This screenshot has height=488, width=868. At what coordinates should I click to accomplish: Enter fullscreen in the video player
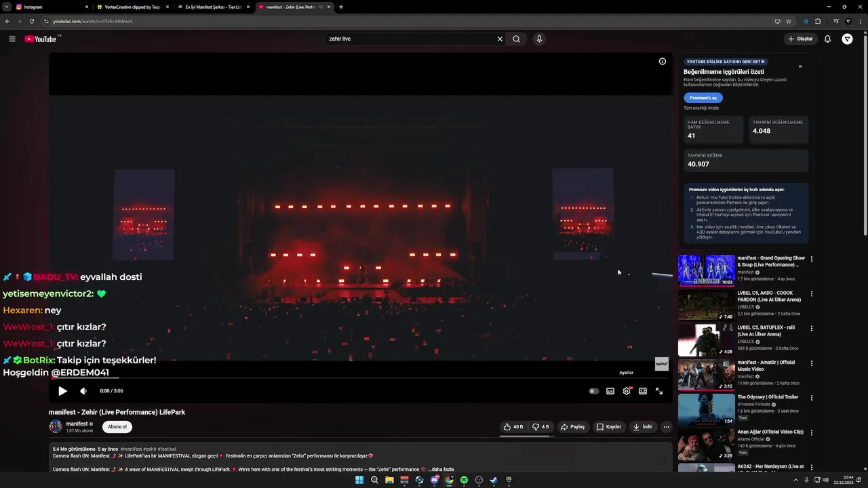659,391
